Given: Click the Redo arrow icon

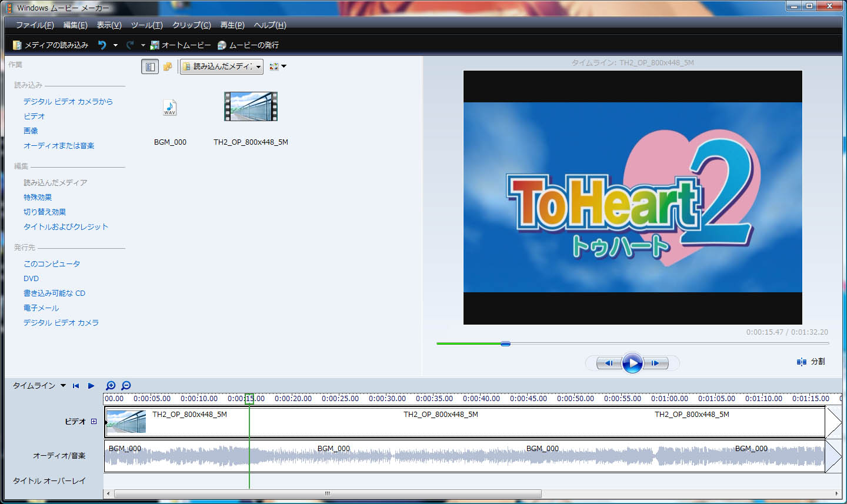Looking at the screenshot, I should click(130, 45).
